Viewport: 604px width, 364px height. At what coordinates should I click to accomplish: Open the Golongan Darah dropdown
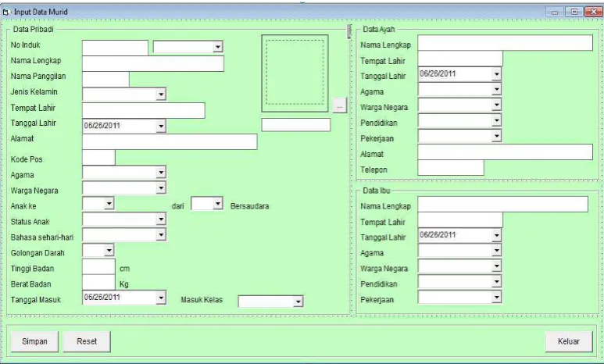point(109,251)
